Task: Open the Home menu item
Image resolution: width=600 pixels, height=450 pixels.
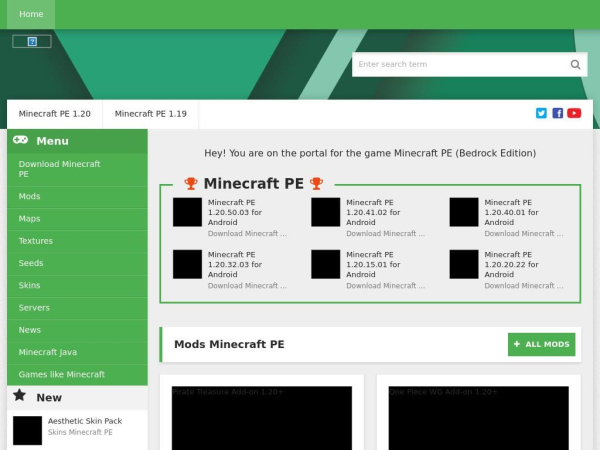Action: point(31,14)
